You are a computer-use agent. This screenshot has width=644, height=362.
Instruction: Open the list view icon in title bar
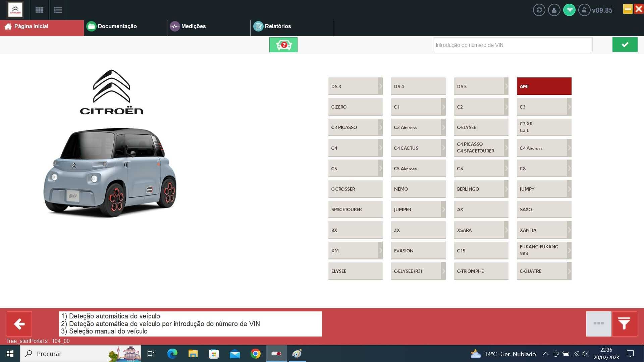(x=58, y=10)
